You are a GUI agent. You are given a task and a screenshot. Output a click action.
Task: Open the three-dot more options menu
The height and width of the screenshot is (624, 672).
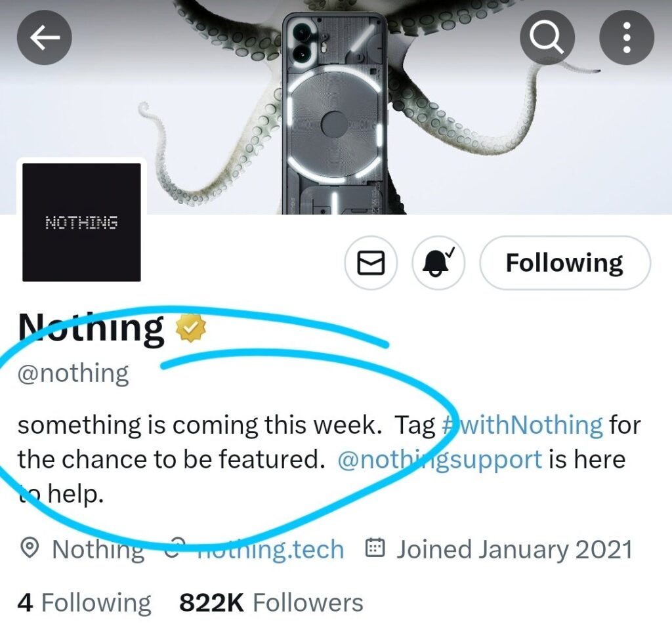[627, 39]
